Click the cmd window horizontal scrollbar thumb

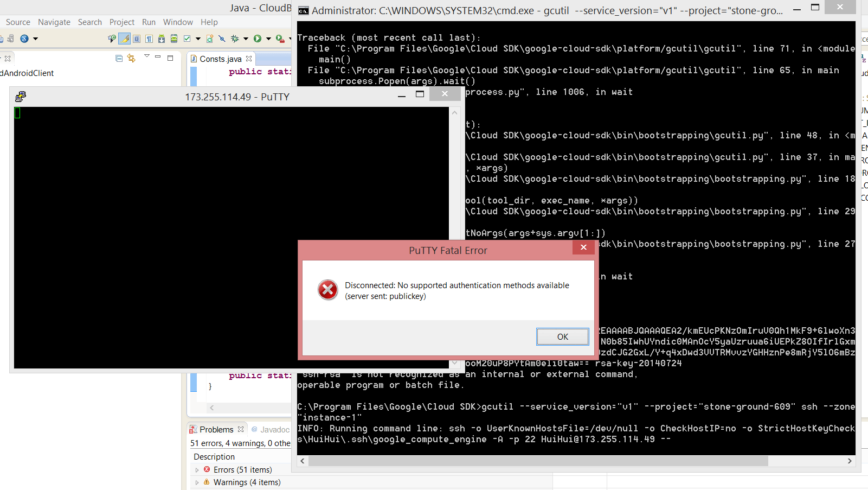click(x=538, y=461)
